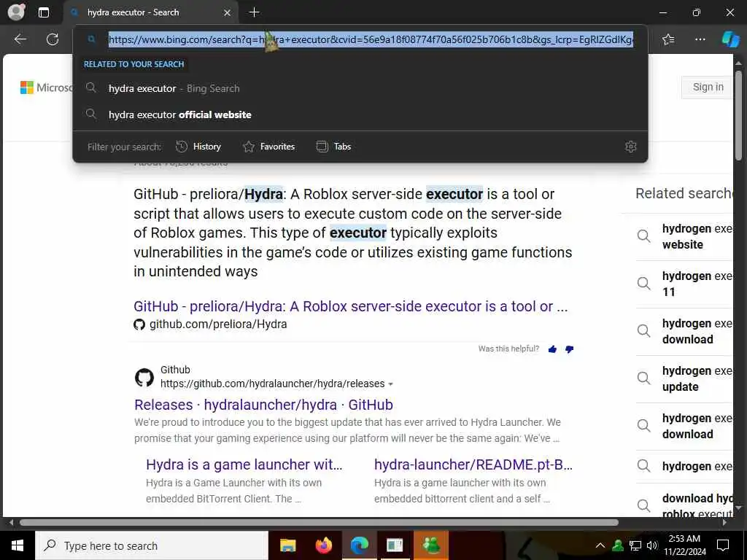
Task: Click the taskbar 'Type here to search' box
Action: tap(152, 545)
